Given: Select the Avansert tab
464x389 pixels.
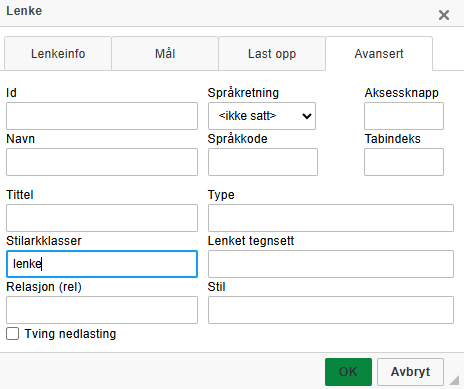Looking at the screenshot, I should click(x=379, y=54).
